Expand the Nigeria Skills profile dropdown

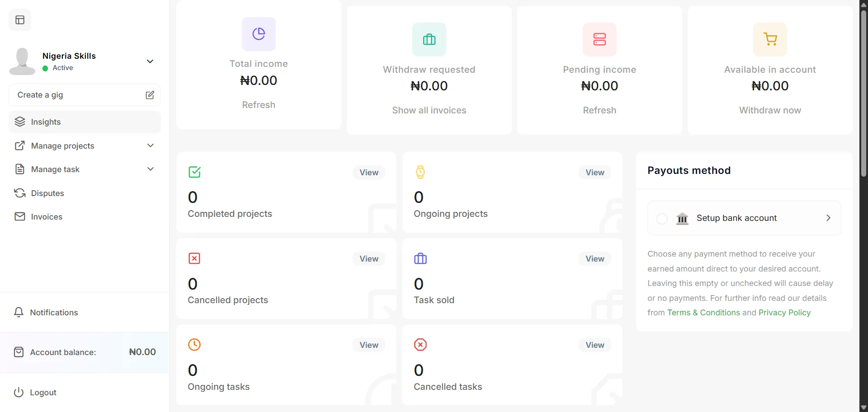[150, 61]
